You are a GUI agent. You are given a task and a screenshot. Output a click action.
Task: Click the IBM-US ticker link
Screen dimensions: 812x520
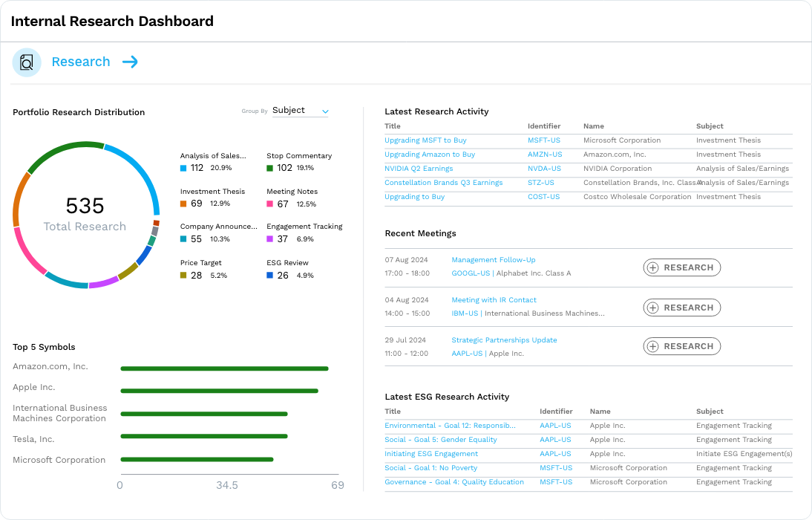pos(463,313)
